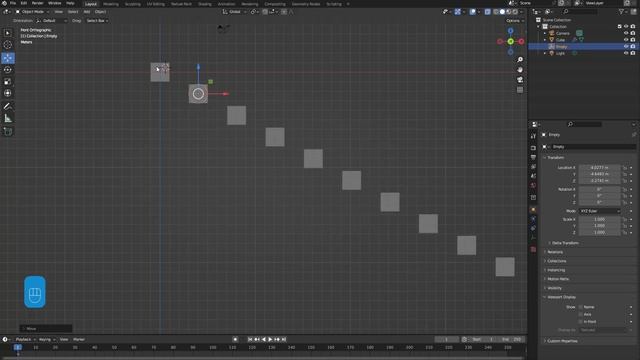Viewport: 640px width, 360px height.
Task: Click the pan view hand icon
Action: click(520, 70)
